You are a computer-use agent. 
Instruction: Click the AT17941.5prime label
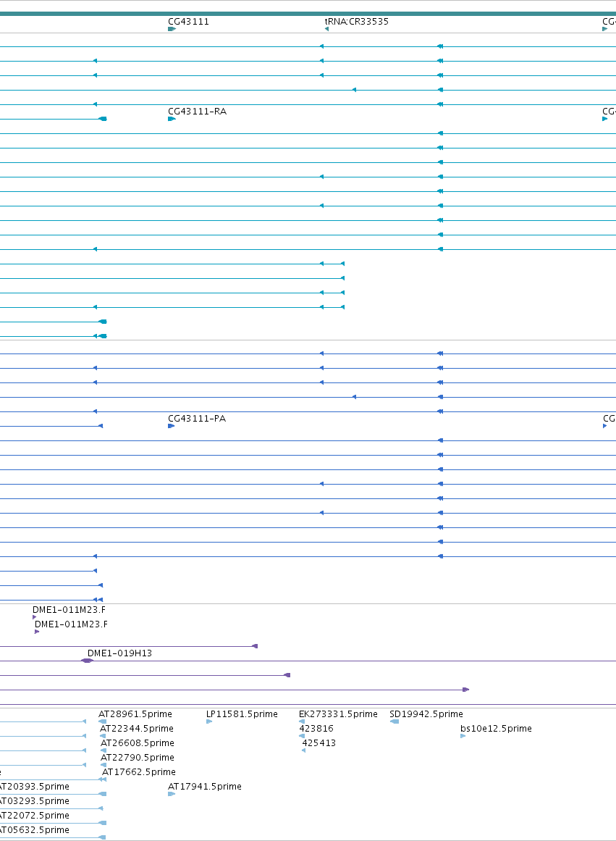(x=205, y=787)
